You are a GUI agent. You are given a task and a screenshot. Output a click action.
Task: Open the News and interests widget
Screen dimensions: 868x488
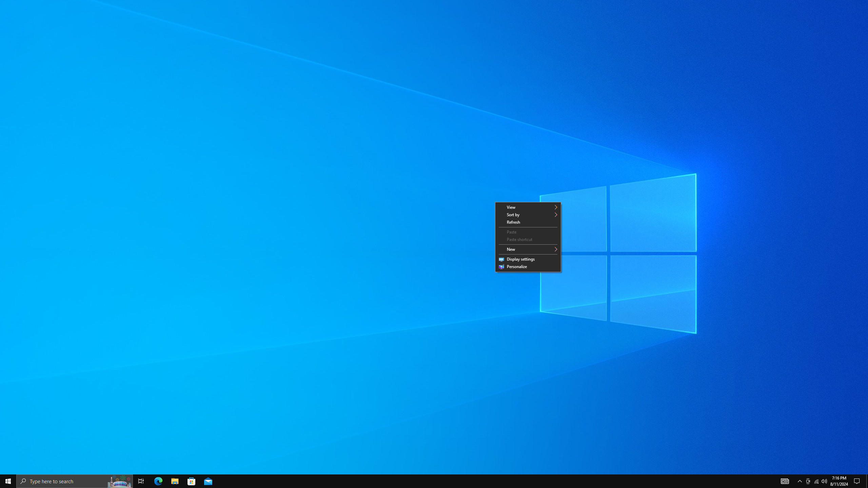click(785, 481)
